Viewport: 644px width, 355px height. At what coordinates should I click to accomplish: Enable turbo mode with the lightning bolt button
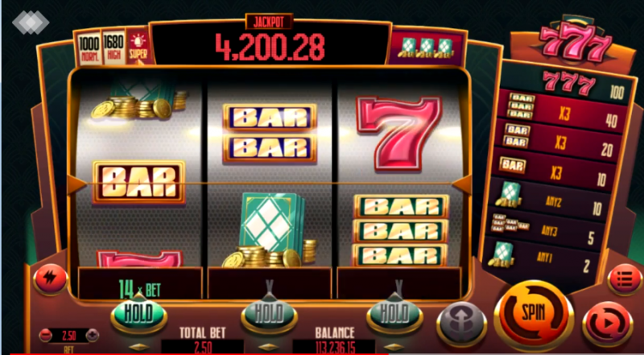pyautogui.click(x=52, y=279)
